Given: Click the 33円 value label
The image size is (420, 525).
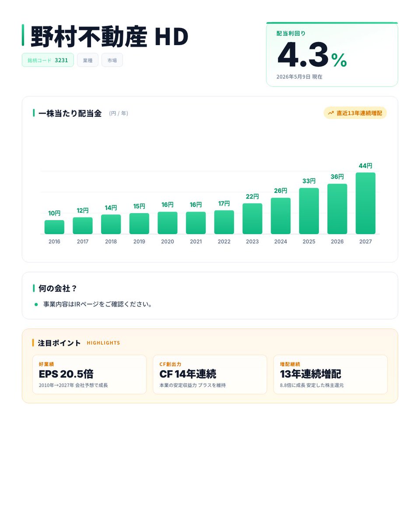Looking at the screenshot, I should pos(309,181).
